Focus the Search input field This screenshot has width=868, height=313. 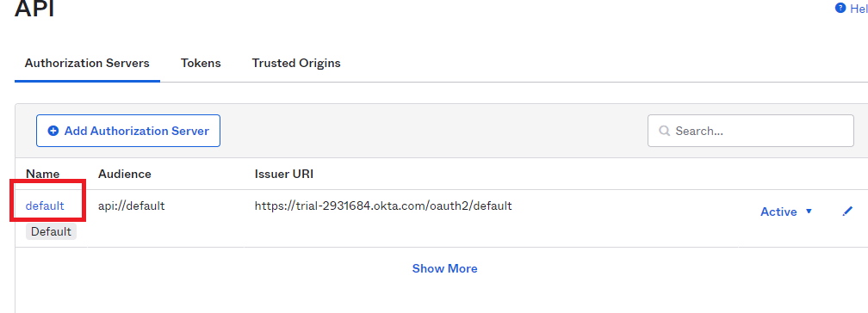(751, 131)
